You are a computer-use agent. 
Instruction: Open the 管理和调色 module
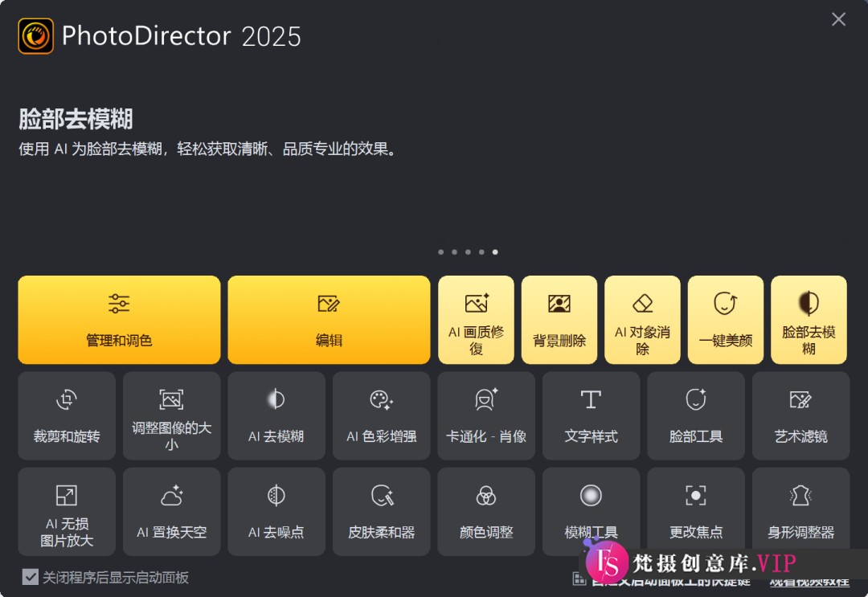119,320
